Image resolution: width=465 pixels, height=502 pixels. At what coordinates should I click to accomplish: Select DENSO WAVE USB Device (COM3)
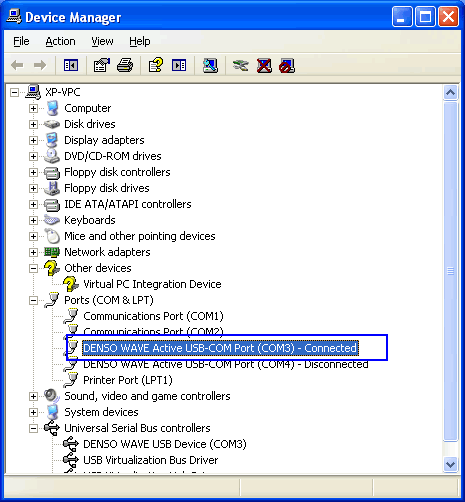tap(165, 444)
